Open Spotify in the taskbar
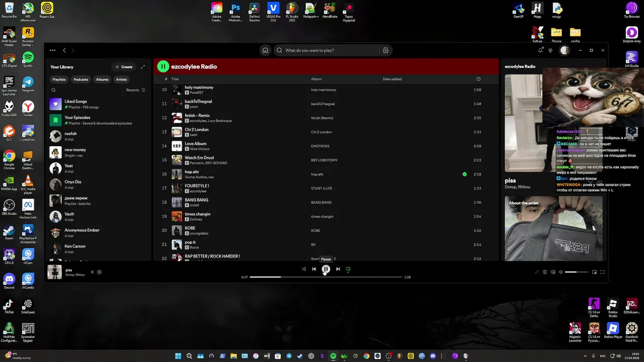The image size is (644, 362). pos(333,356)
